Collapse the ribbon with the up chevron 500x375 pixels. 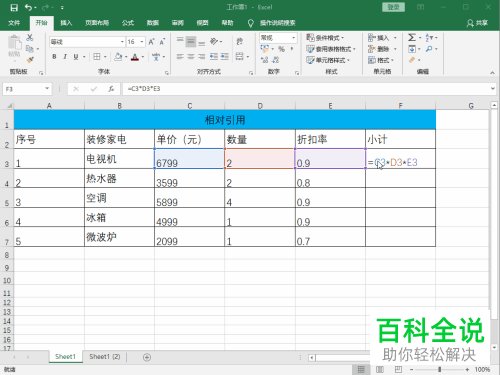tap(492, 73)
